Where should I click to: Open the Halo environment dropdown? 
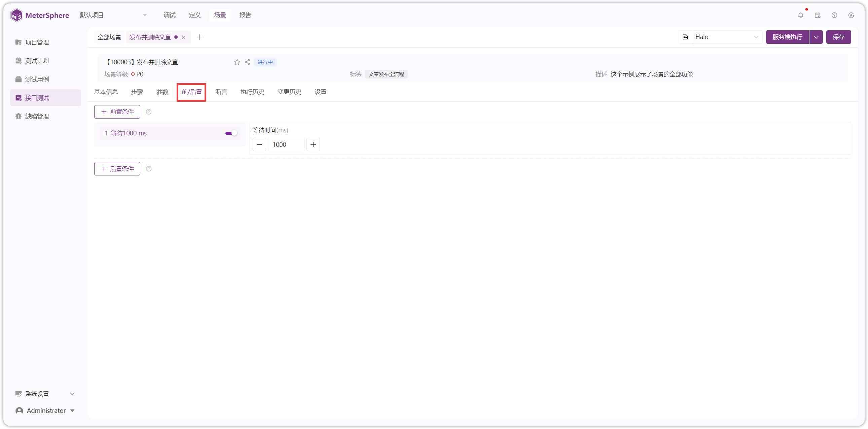tap(727, 37)
